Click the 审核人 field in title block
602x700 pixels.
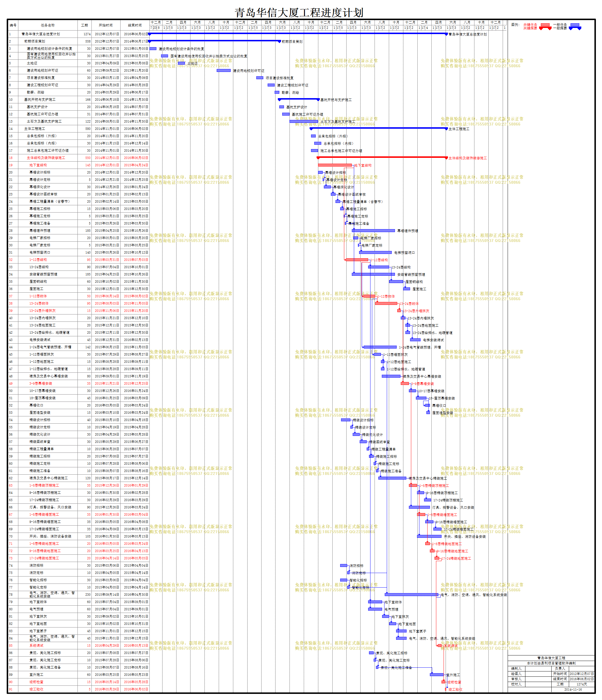click(x=516, y=679)
